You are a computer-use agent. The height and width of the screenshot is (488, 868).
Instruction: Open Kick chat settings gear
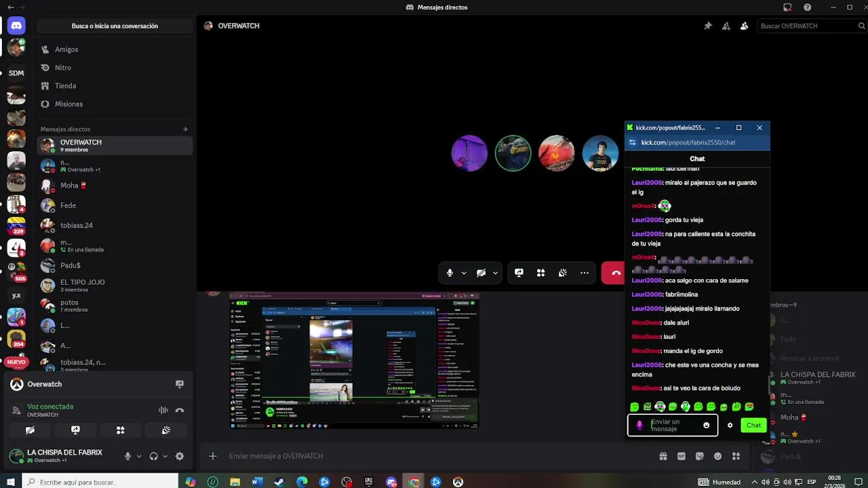[x=730, y=425]
